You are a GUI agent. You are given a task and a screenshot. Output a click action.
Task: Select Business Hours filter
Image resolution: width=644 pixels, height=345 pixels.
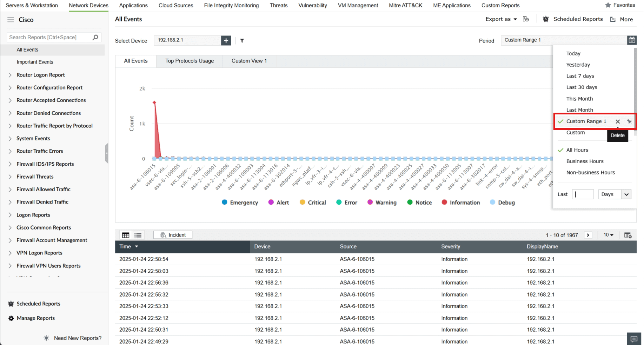point(585,161)
